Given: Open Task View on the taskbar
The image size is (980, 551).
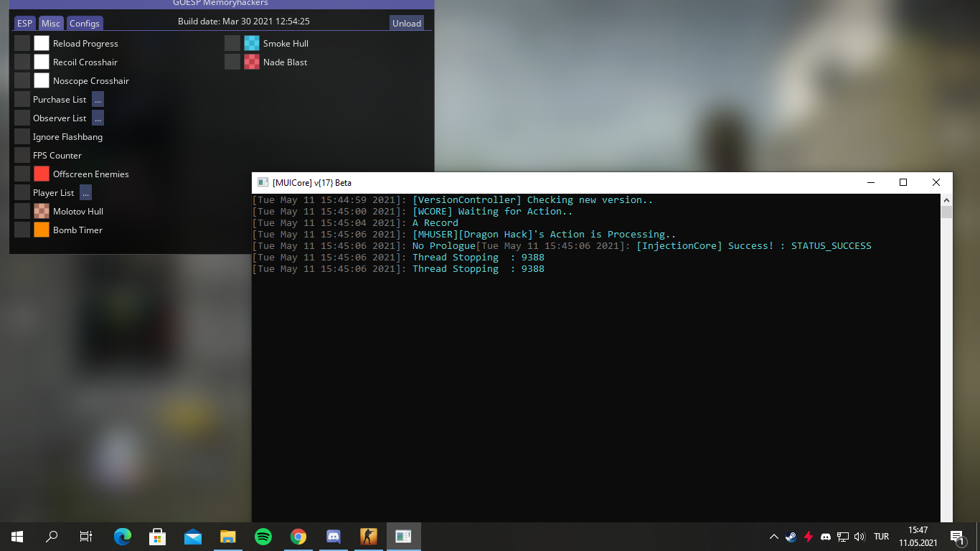Looking at the screenshot, I should [86, 537].
